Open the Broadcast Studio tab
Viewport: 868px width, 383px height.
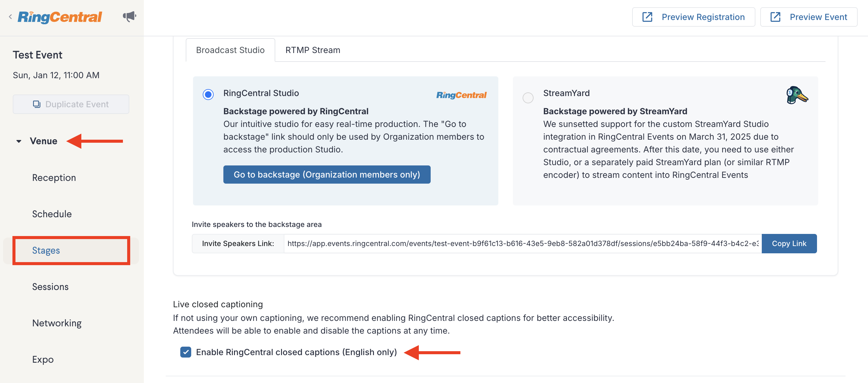pos(230,50)
